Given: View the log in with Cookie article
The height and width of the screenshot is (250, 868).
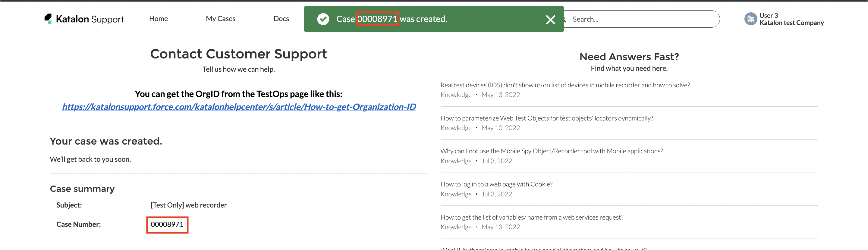Looking at the screenshot, I should click(x=496, y=184).
